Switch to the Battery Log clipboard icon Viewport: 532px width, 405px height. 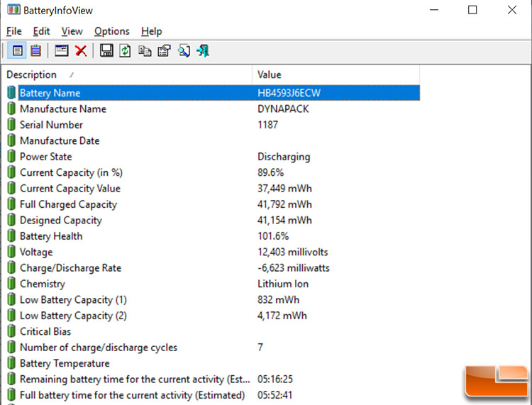35,51
